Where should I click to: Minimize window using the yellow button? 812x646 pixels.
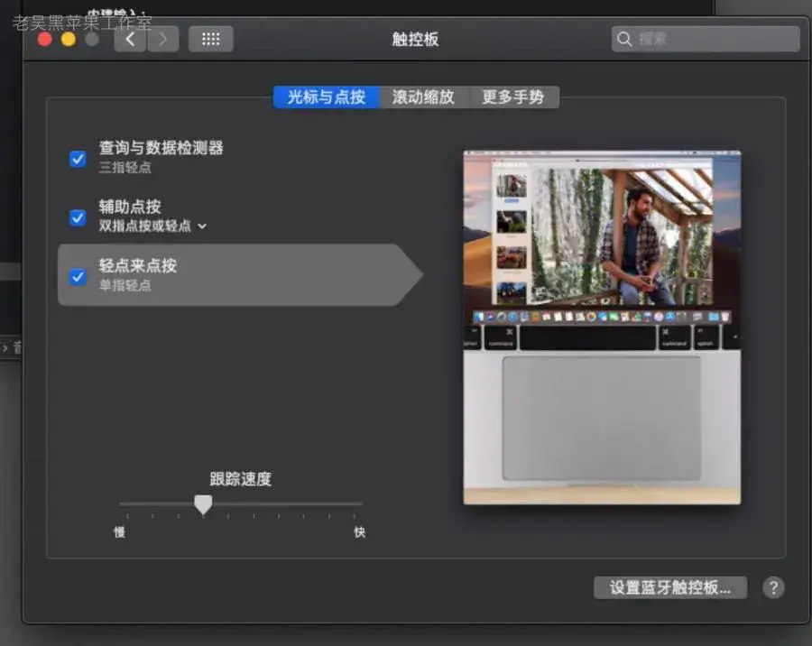(x=69, y=40)
